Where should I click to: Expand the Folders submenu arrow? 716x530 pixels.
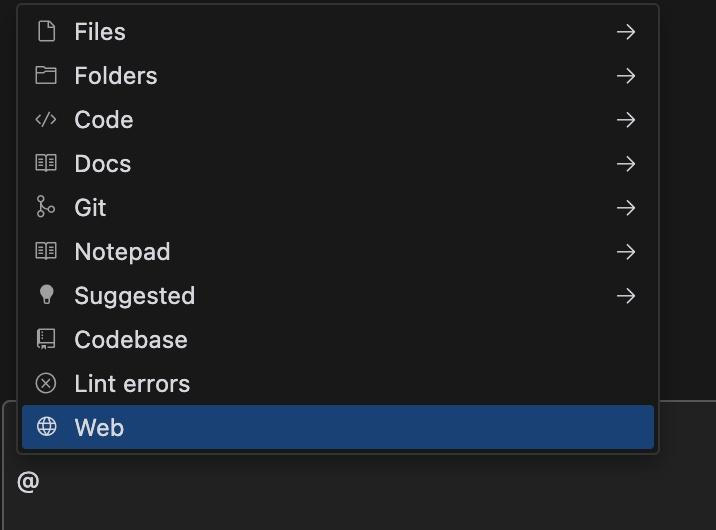tap(626, 76)
